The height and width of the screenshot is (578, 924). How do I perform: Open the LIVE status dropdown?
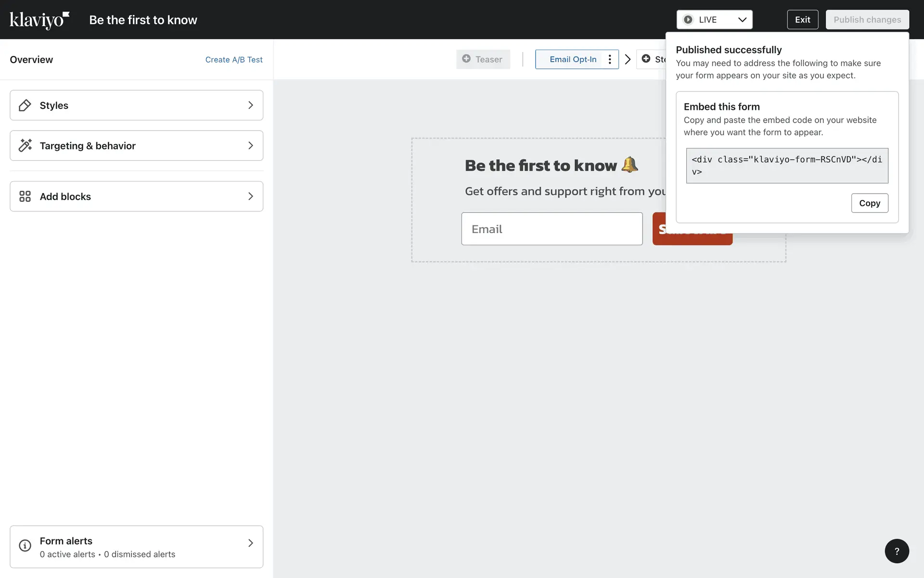(x=714, y=20)
